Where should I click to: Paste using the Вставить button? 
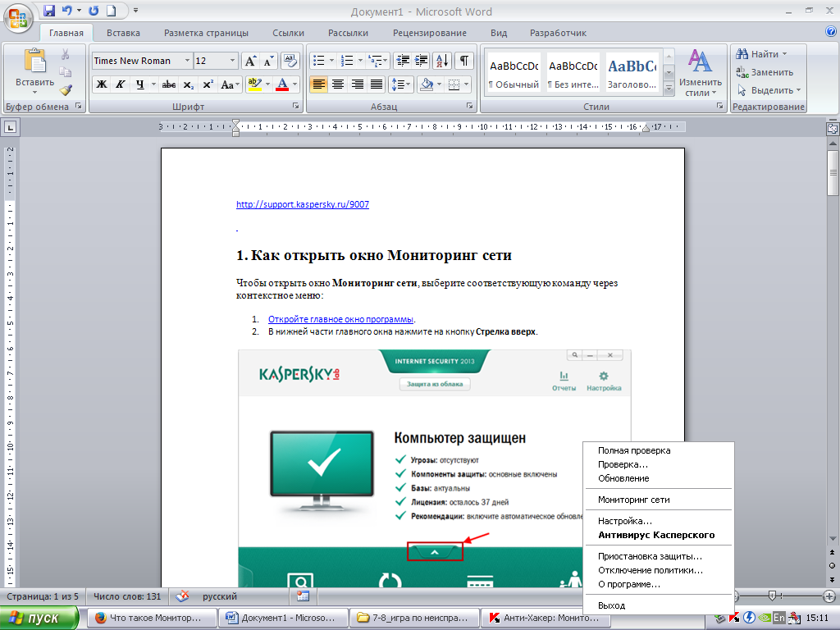point(34,71)
